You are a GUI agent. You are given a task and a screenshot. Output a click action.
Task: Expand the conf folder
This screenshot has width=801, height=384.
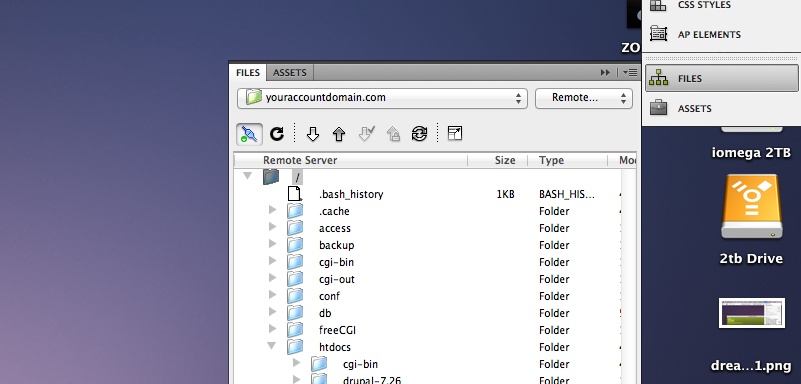(272, 295)
